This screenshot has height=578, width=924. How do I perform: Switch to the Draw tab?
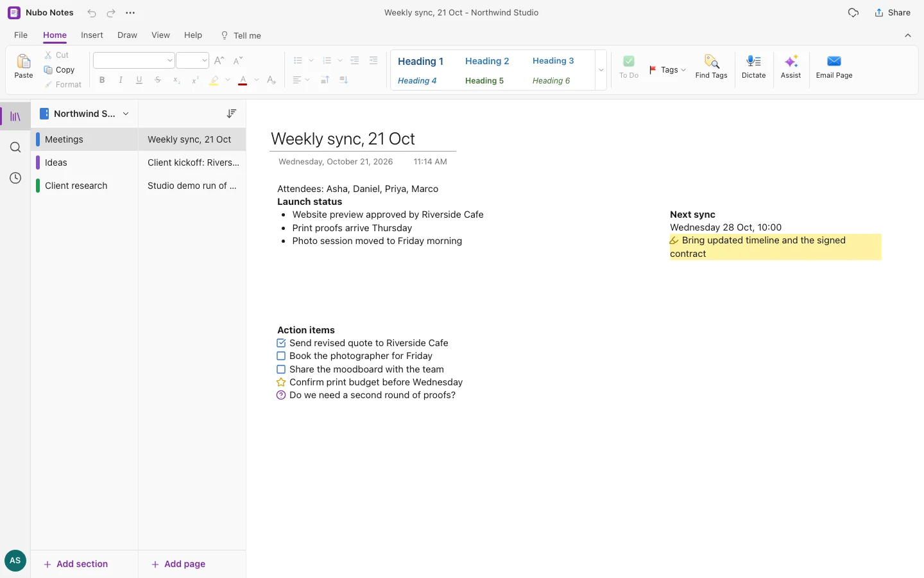tap(127, 35)
